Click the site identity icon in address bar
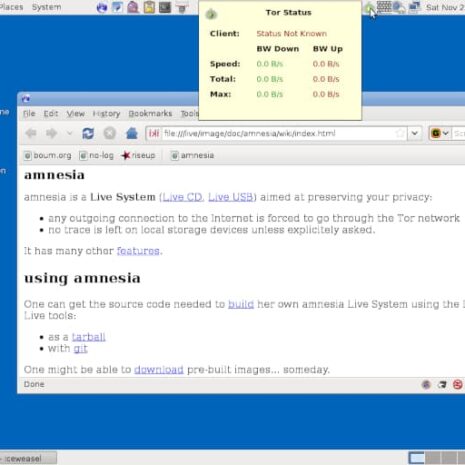 point(154,134)
